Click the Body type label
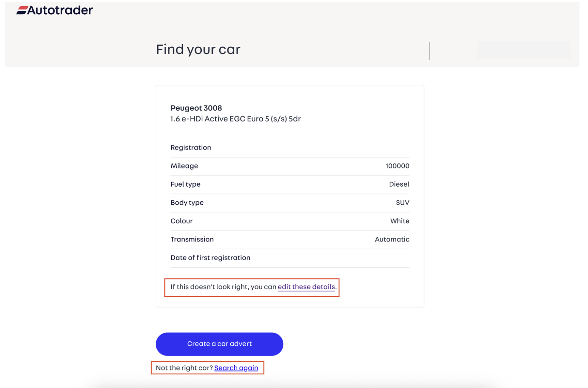The height and width of the screenshot is (388, 588). click(187, 203)
